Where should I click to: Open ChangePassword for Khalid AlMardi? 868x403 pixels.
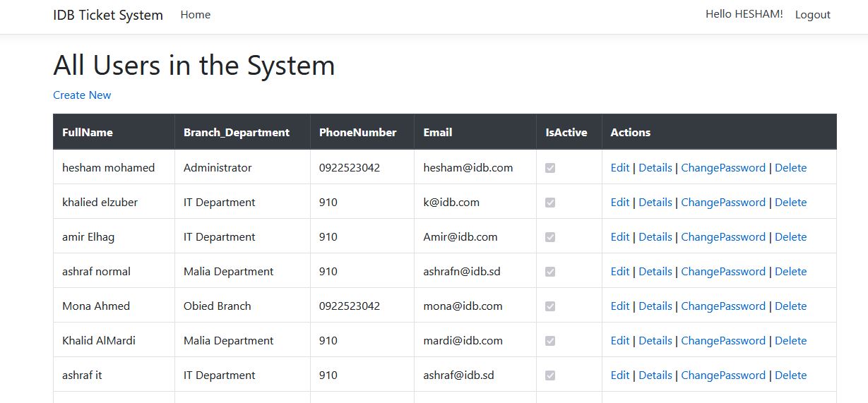(723, 341)
